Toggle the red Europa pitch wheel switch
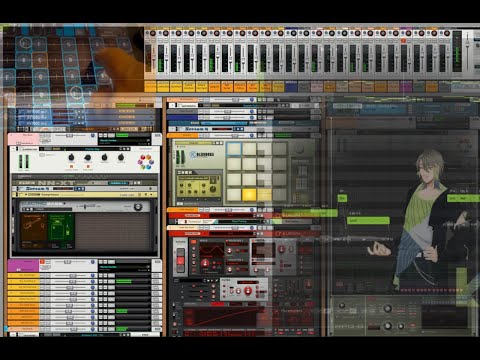 click(180, 261)
